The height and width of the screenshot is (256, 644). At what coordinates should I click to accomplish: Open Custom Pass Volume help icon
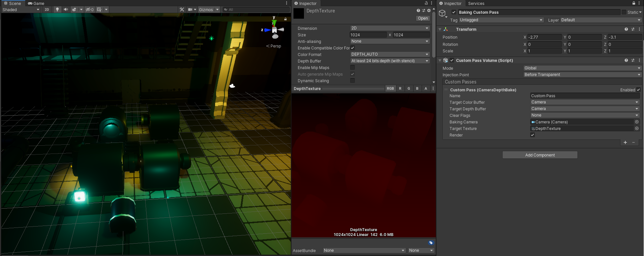(626, 60)
